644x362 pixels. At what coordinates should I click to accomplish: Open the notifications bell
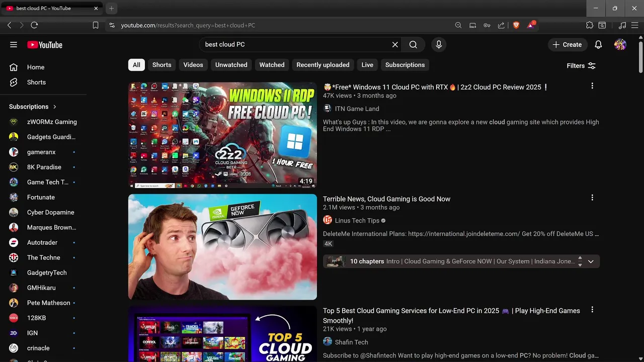click(x=598, y=45)
